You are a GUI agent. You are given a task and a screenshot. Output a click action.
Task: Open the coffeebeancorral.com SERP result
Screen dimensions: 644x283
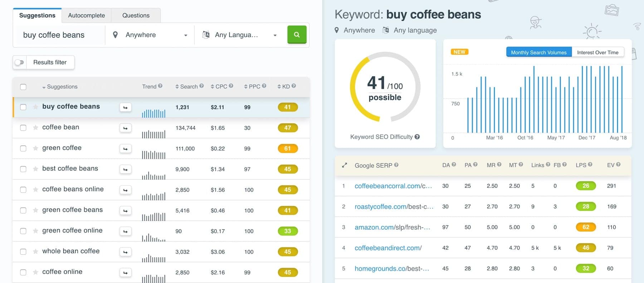[393, 186]
